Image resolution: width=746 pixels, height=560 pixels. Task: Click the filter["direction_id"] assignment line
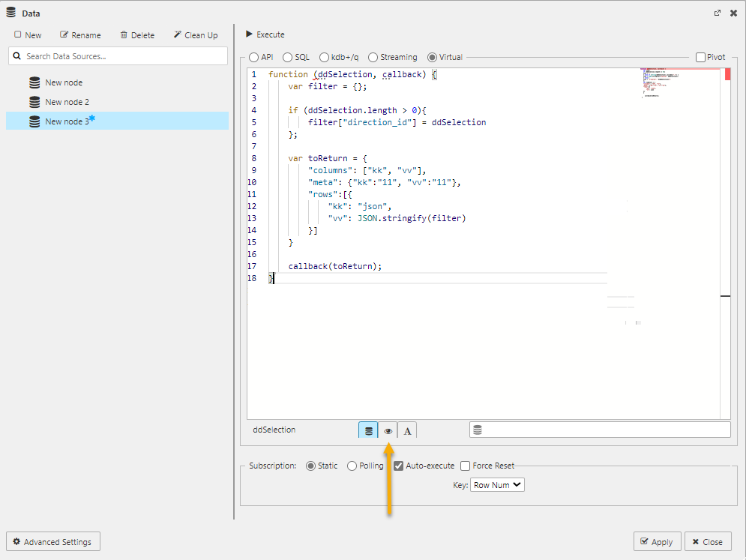click(397, 122)
